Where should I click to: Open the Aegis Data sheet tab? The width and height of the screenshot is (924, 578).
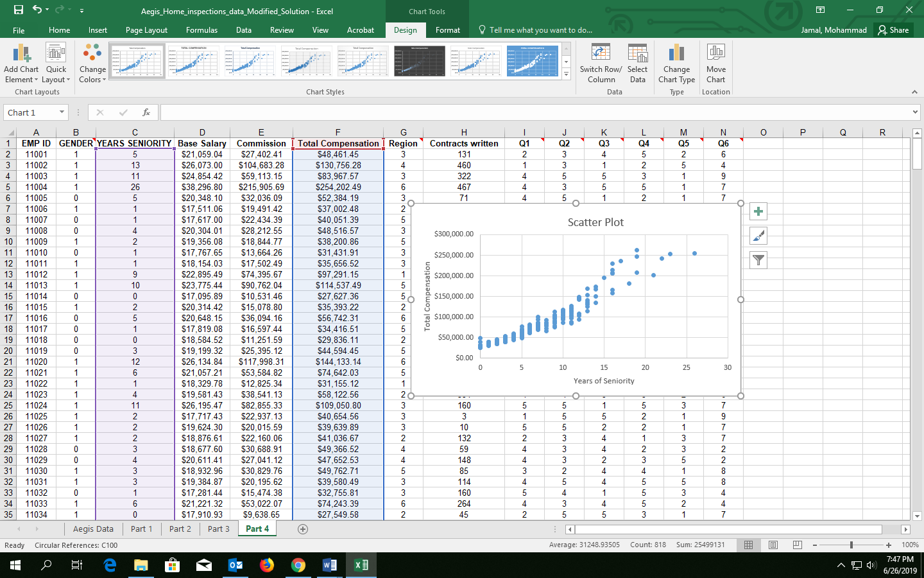point(93,529)
